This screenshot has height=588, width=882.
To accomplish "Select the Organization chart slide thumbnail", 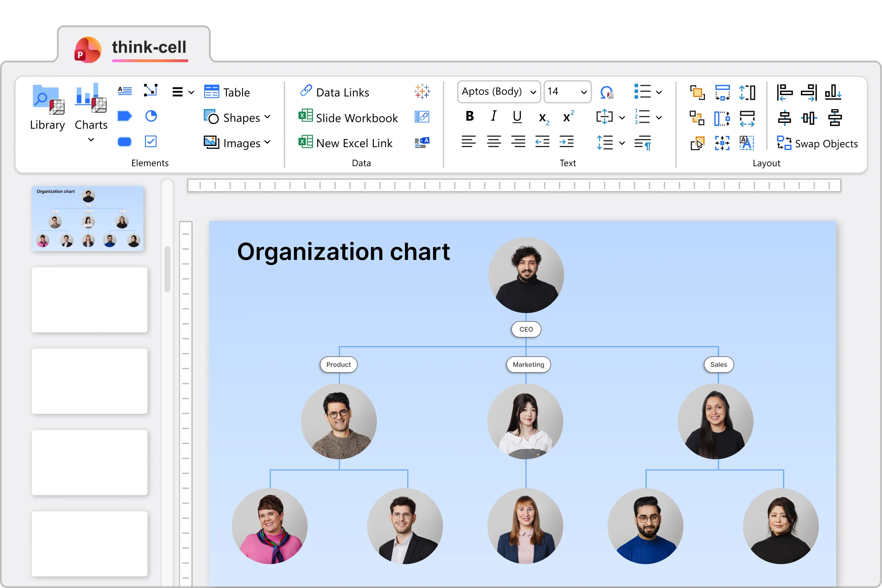I will (x=88, y=218).
